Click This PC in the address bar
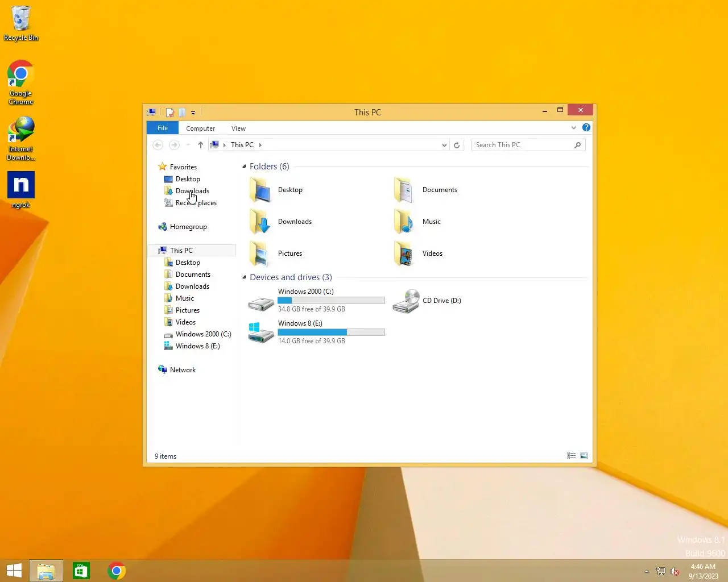Screen dimensions: 728x582 242,145
